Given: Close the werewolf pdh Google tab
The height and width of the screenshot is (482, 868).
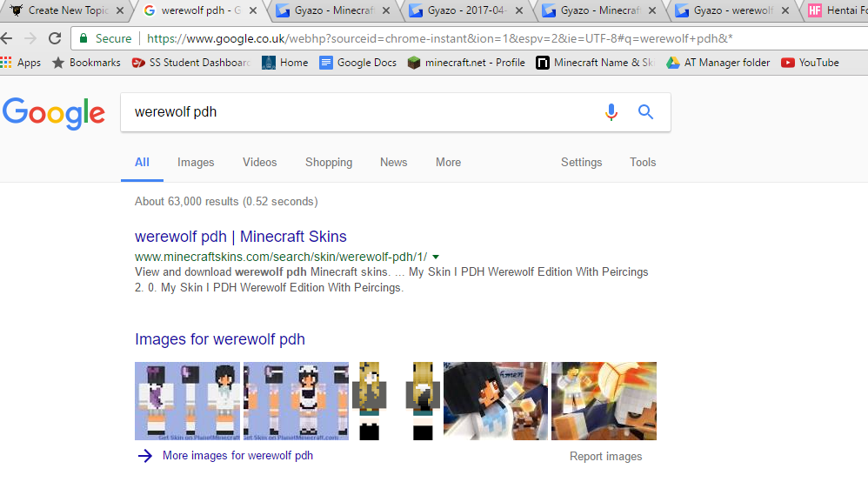Looking at the screenshot, I should point(253,10).
